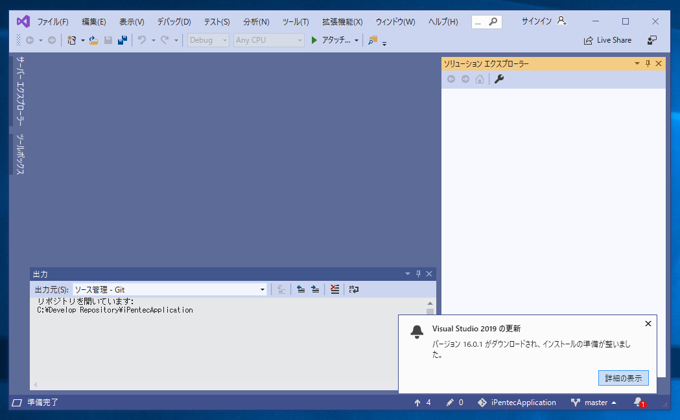The height and width of the screenshot is (420, 680).
Task: Go to previous message in output
Action: pos(301,289)
